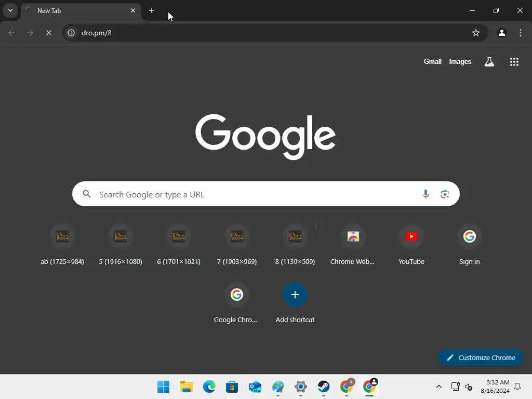Image resolution: width=532 pixels, height=399 pixels.
Task: Click the Customize Chrome button
Action: [481, 357]
